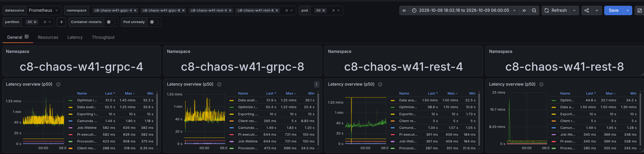The height and width of the screenshot is (154, 644).
Task: Clear all selected namespace values
Action: (287, 10)
